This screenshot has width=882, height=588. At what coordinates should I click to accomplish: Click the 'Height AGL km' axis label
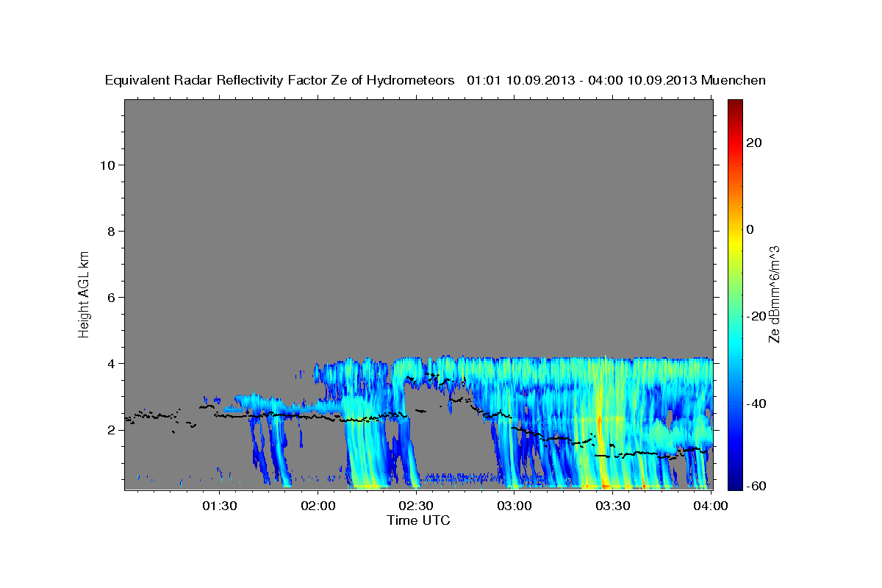84,294
